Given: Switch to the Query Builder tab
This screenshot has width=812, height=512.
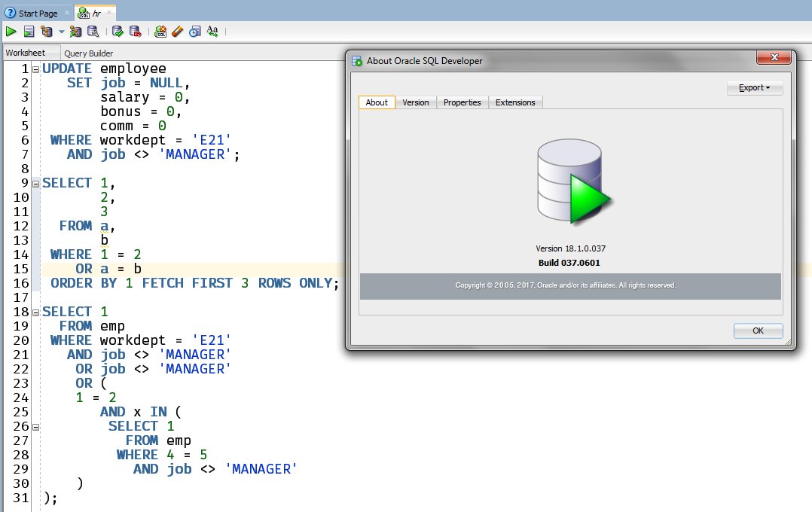Looking at the screenshot, I should coord(89,53).
